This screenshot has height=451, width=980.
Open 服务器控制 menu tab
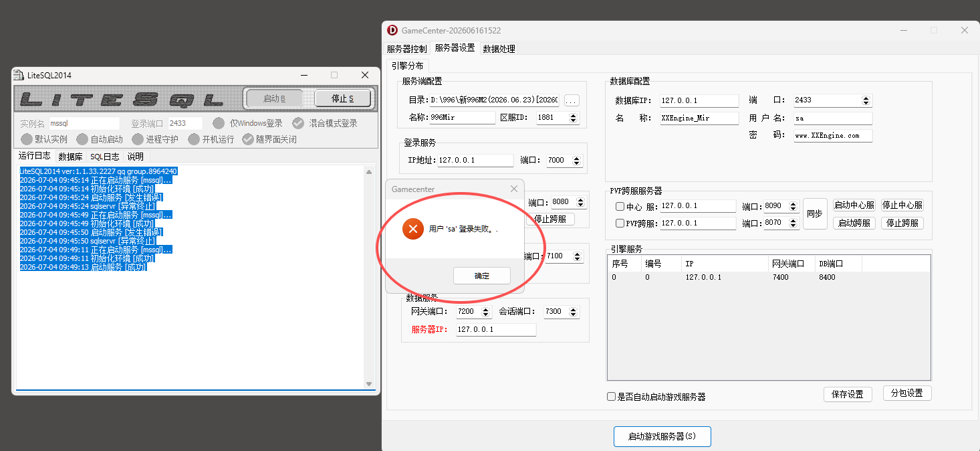(x=406, y=49)
